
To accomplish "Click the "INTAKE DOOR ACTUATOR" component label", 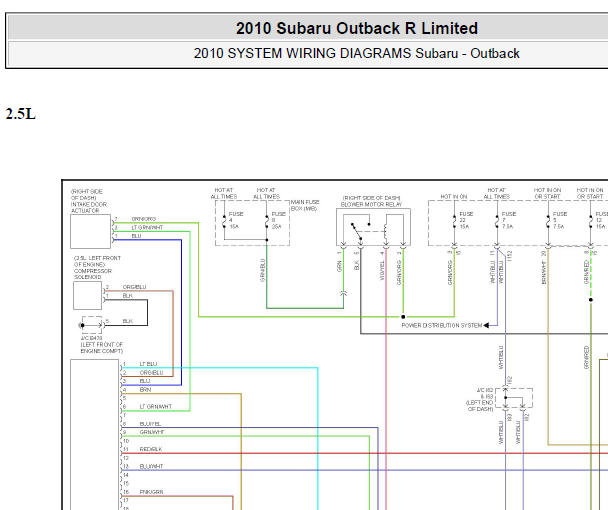I will point(88,207).
